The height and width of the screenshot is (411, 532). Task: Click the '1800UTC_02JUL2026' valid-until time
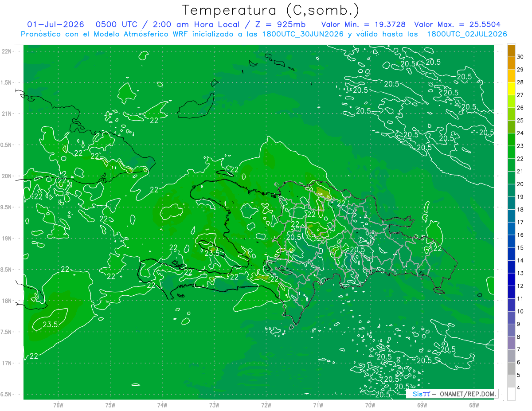(x=467, y=34)
